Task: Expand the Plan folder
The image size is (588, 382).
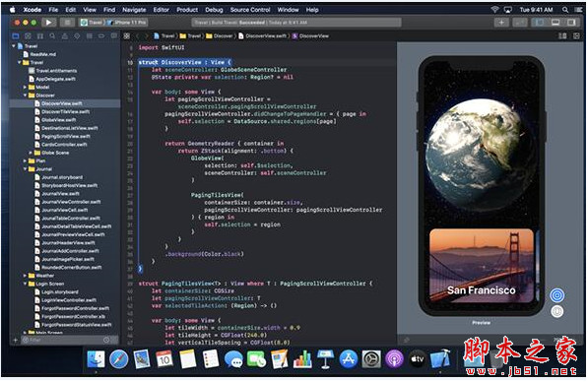Action: [25, 160]
